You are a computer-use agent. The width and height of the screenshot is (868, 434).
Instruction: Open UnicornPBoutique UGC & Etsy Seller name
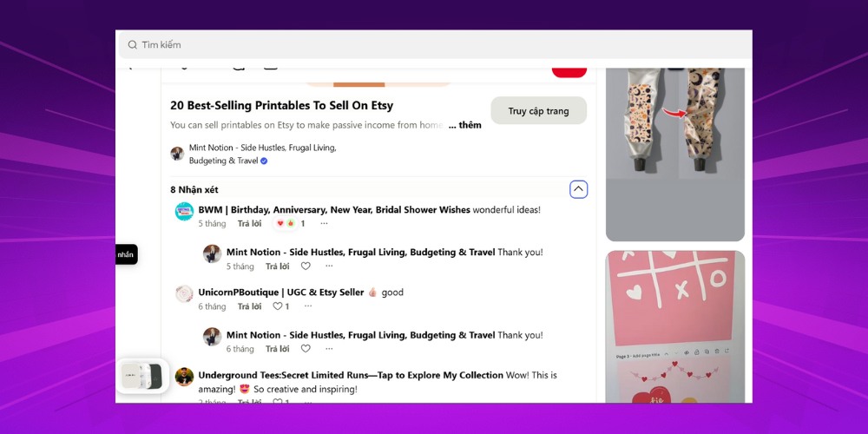pos(281,293)
